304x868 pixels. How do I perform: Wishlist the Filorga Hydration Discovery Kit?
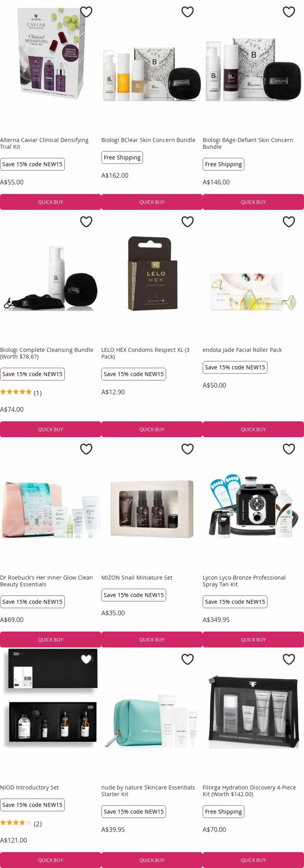pos(289,659)
